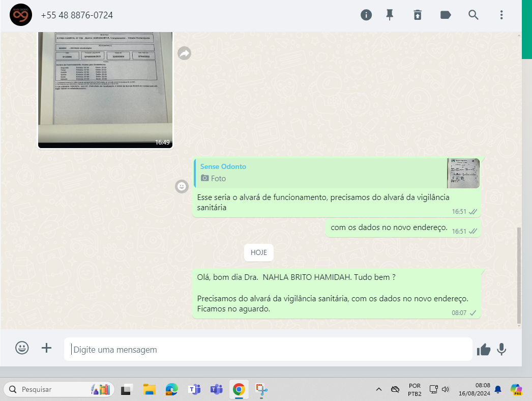Viewport: 532px width, 401px height.
Task: Open the three-dot more options menu
Action: (x=501, y=15)
